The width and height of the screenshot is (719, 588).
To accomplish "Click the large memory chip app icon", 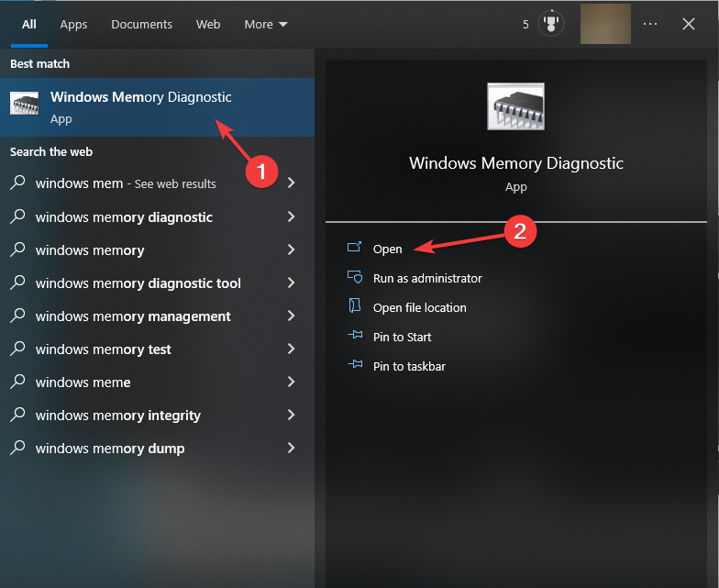I will (515, 106).
